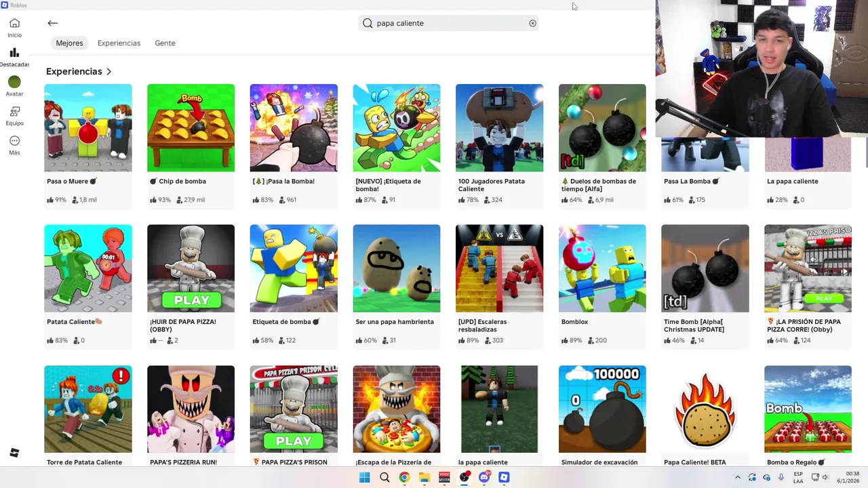868x488 pixels.
Task: Click the Pasa La Bomba game title
Action: point(691,181)
